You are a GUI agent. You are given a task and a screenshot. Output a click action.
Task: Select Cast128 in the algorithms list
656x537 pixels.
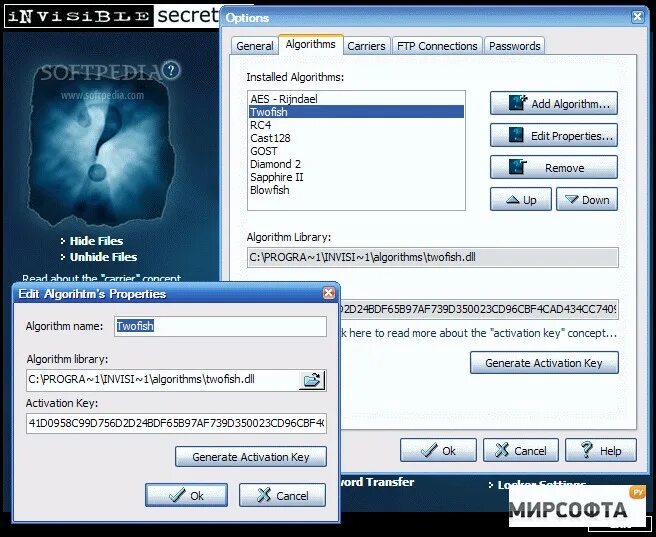click(356, 138)
